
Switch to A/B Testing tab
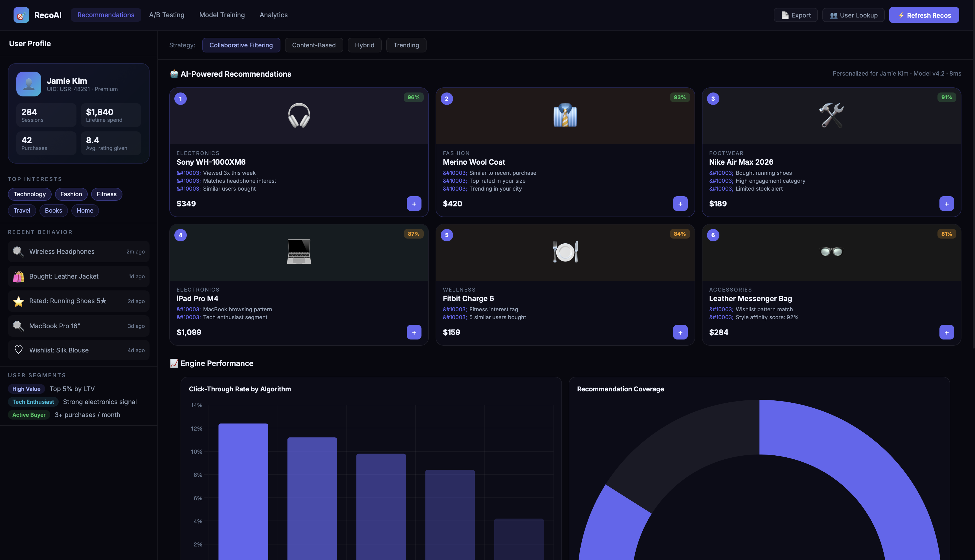pos(167,15)
